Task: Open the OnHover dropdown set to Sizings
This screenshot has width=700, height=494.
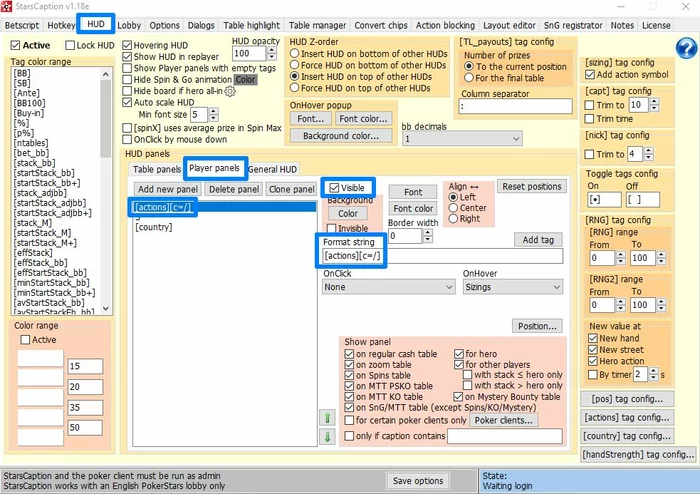Action: (x=512, y=287)
